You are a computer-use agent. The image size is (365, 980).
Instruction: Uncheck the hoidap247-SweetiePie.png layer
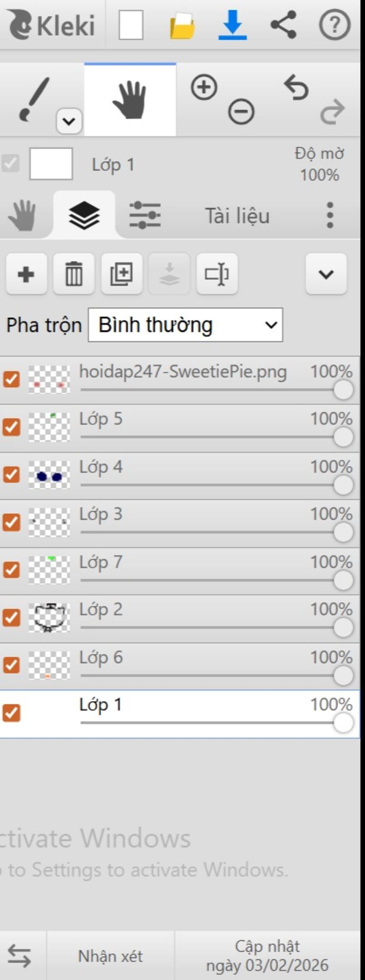tap(11, 379)
